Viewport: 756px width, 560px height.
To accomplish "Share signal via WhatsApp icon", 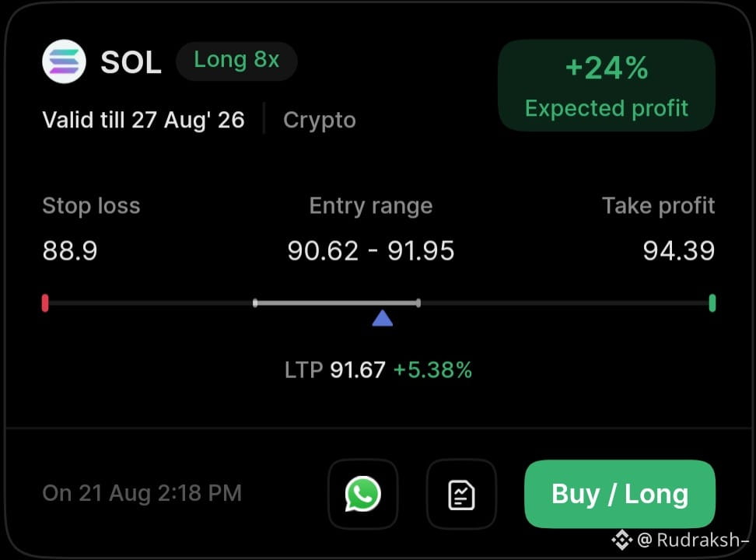I will coord(363,494).
